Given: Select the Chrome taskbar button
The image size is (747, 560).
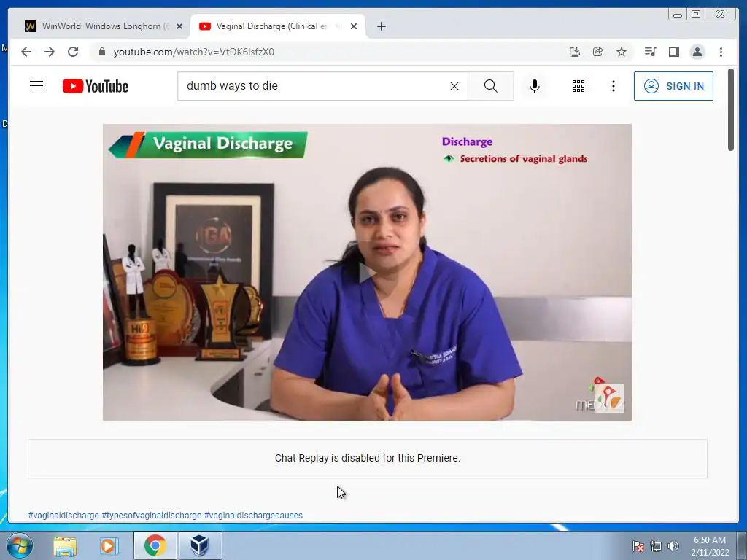Looking at the screenshot, I should tap(155, 545).
